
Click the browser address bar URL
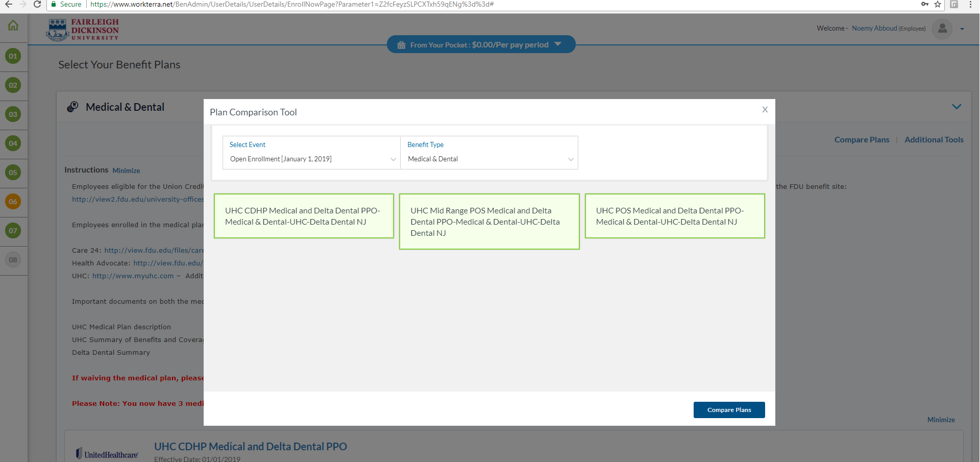click(x=292, y=4)
